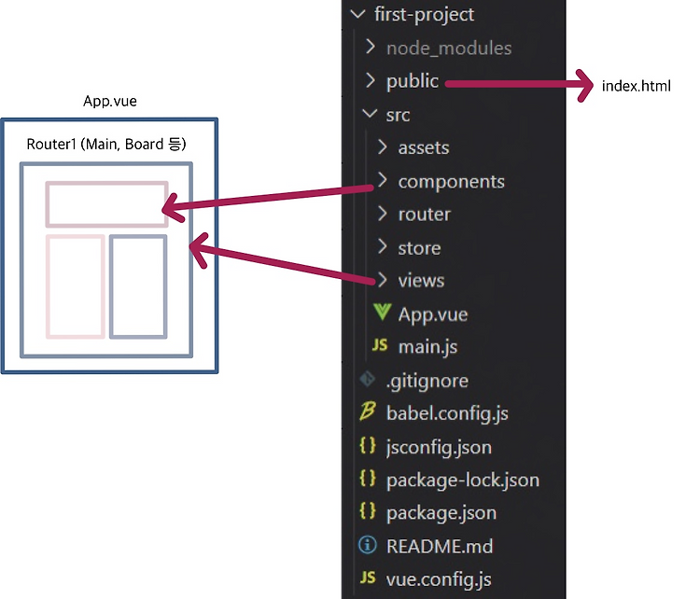Select the src folder name
Image resolution: width=700 pixels, height=599 pixels.
[398, 115]
